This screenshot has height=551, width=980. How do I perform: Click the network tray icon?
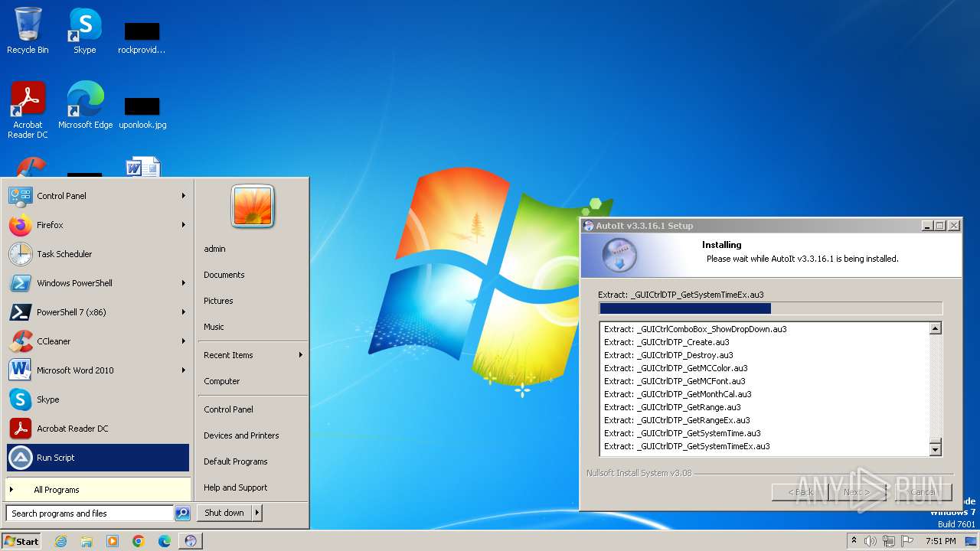click(889, 541)
